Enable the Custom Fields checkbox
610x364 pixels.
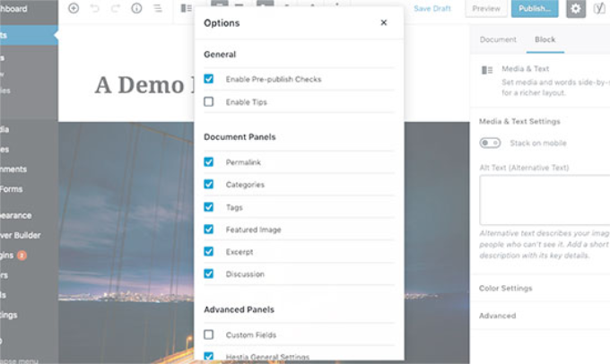tap(209, 334)
